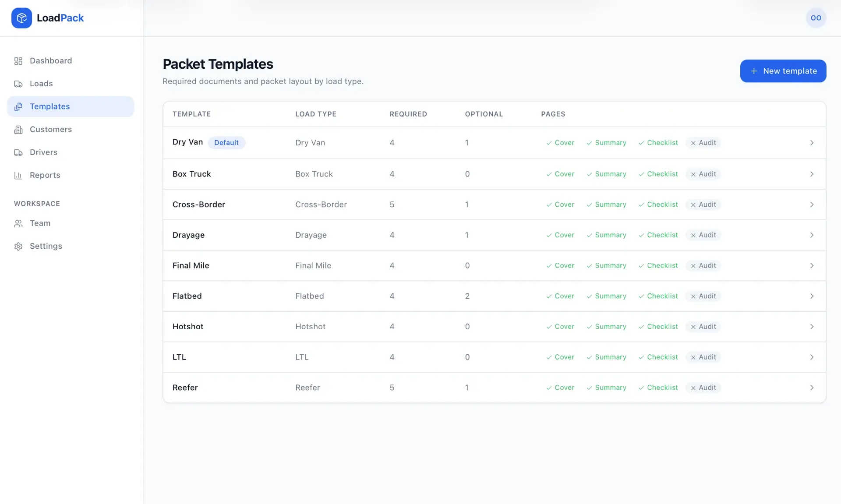Switch to the Drivers page
This screenshot has width=841, height=504.
click(x=71, y=152)
